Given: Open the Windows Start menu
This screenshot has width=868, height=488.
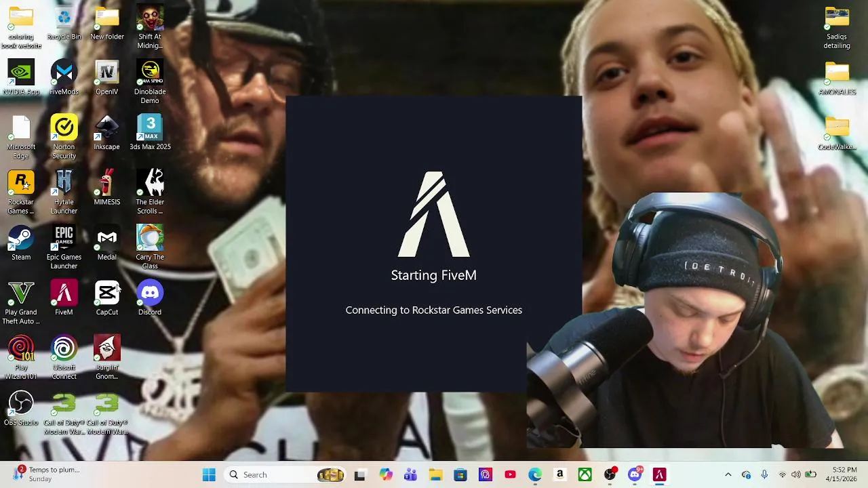Looking at the screenshot, I should tap(209, 474).
